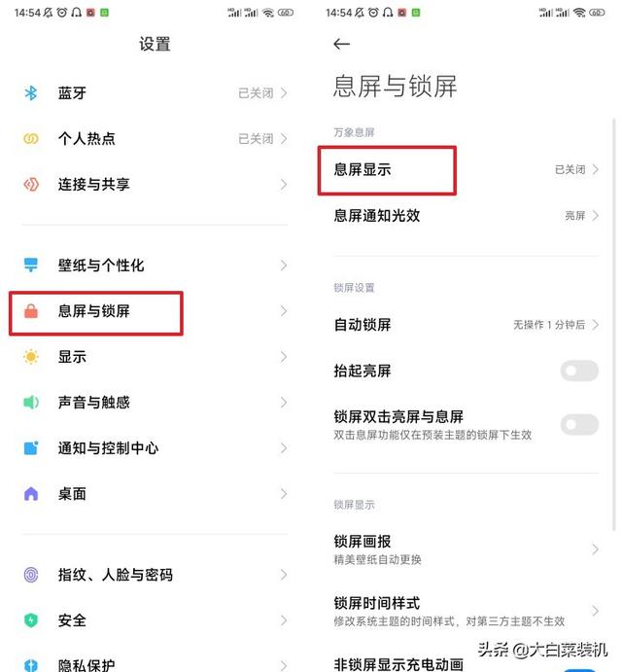Open 锁屏画报 wallpaper setting

[363, 541]
